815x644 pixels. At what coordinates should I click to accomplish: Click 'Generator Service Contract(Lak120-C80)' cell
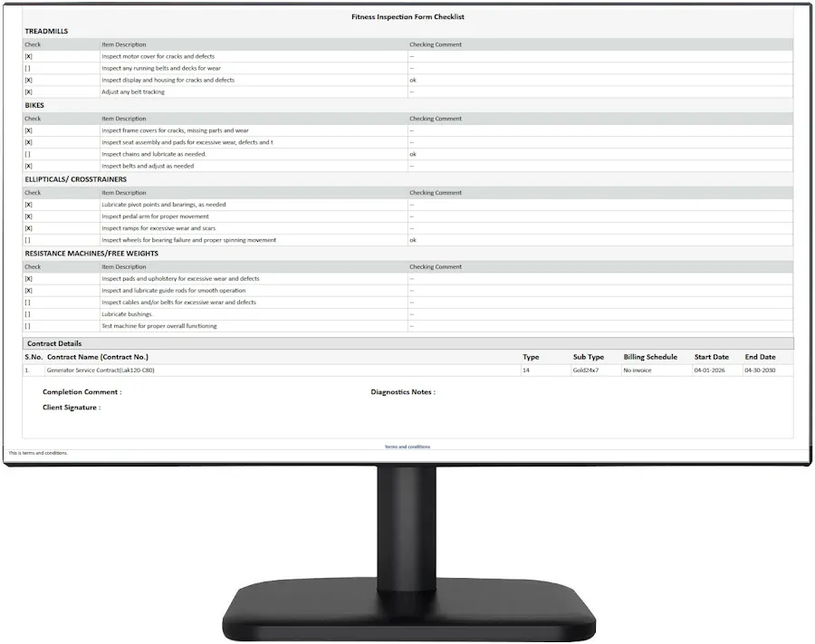[x=101, y=370]
